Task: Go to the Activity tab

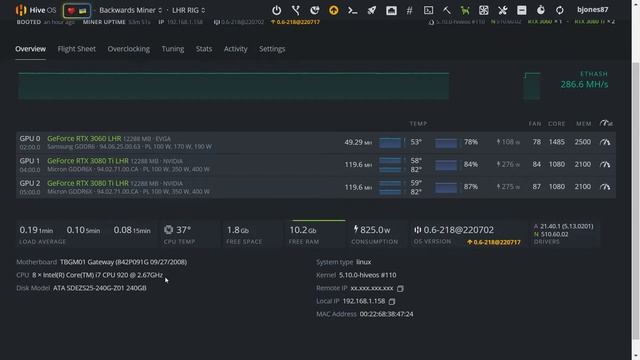Action: pyautogui.click(x=236, y=49)
